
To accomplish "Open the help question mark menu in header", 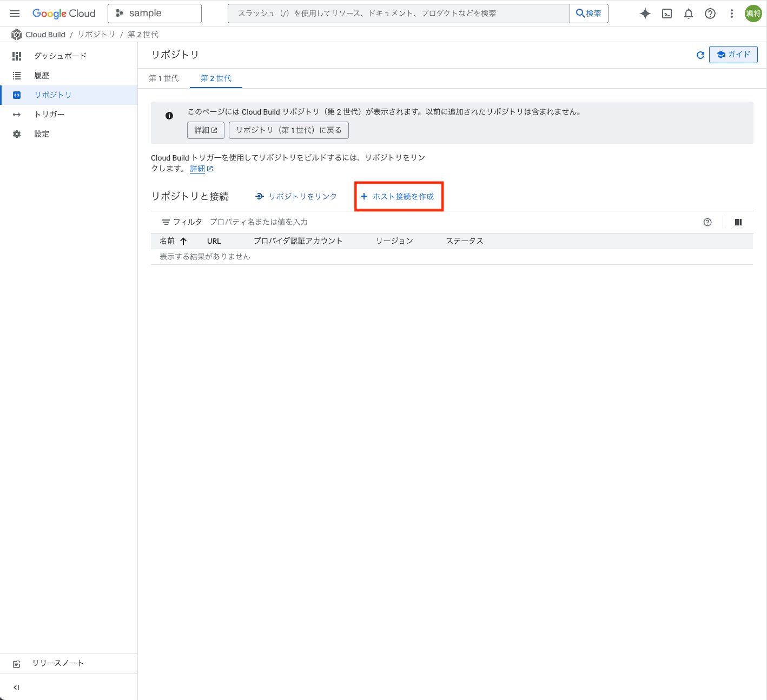I will coord(710,14).
